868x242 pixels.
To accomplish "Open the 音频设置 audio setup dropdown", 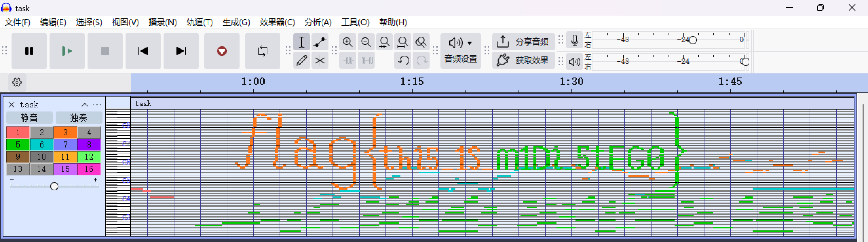I will point(460,51).
